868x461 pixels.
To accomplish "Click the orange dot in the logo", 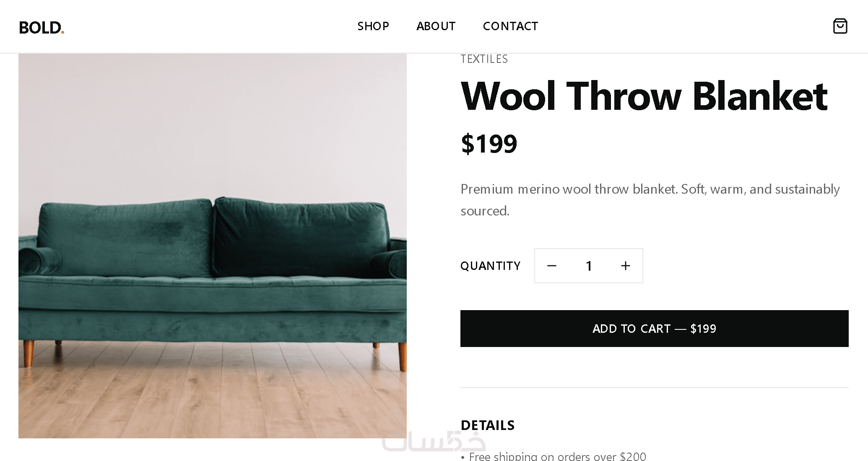I will [62, 32].
